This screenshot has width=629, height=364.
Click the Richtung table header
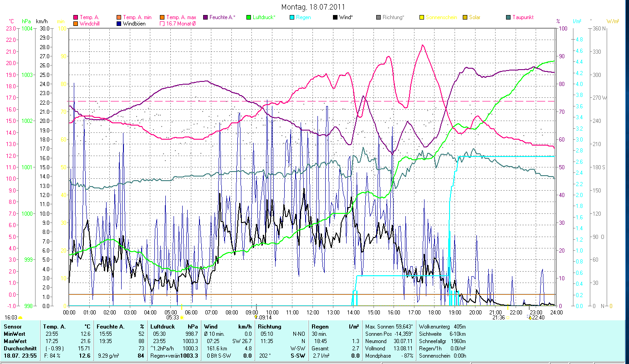pyautogui.click(x=270, y=327)
